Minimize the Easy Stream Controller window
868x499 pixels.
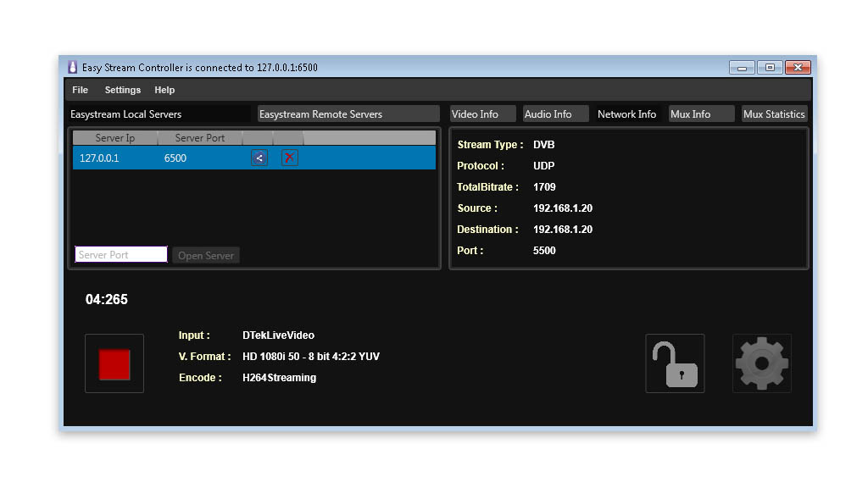click(x=742, y=68)
